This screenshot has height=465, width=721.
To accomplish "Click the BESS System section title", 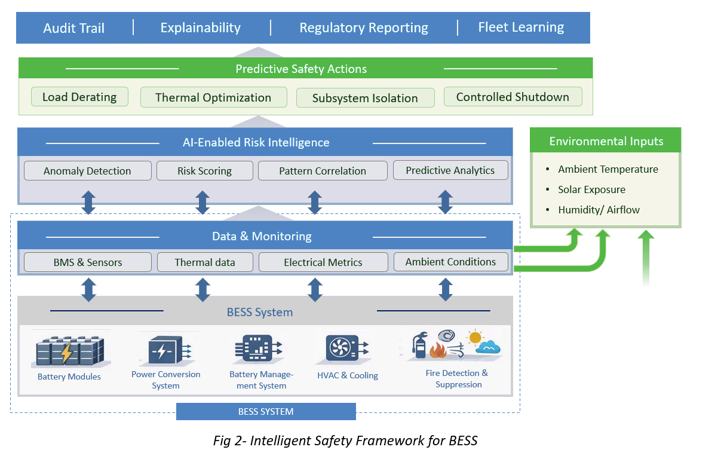I will 260,312.
